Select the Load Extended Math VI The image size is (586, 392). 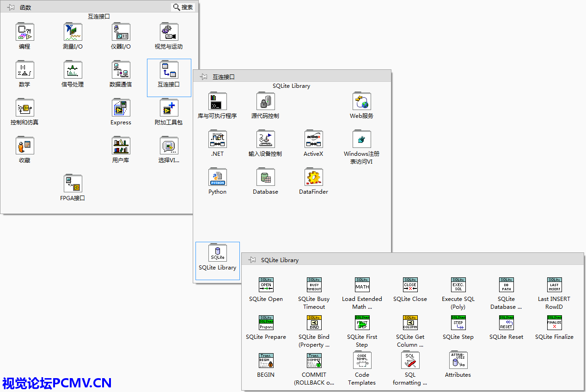362,285
